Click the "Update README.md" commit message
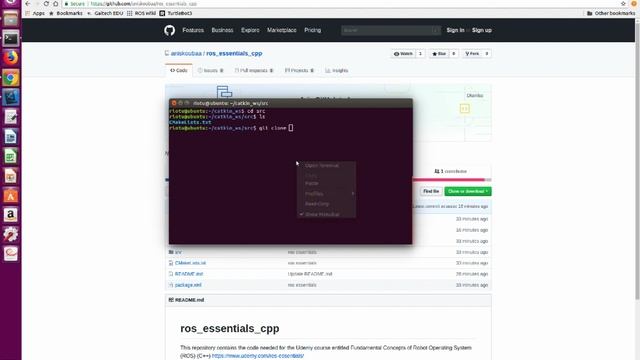The height and width of the screenshot is (360, 640). 310,274
